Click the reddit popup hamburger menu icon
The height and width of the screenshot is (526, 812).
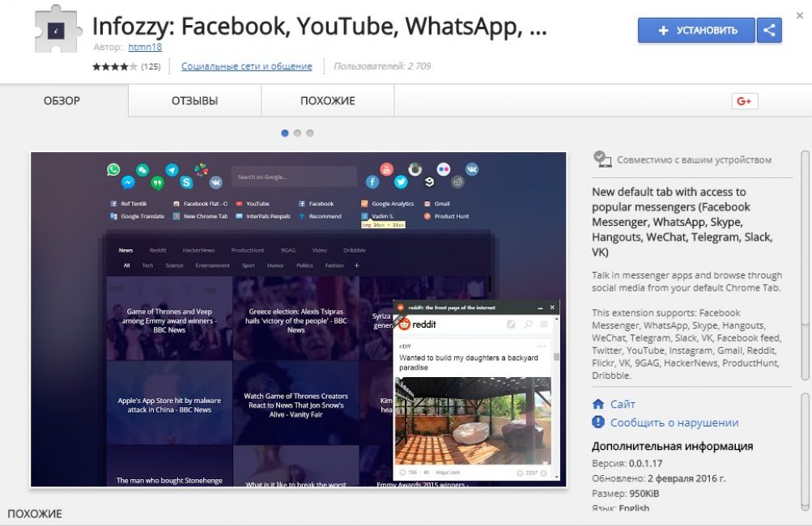pos(544,324)
